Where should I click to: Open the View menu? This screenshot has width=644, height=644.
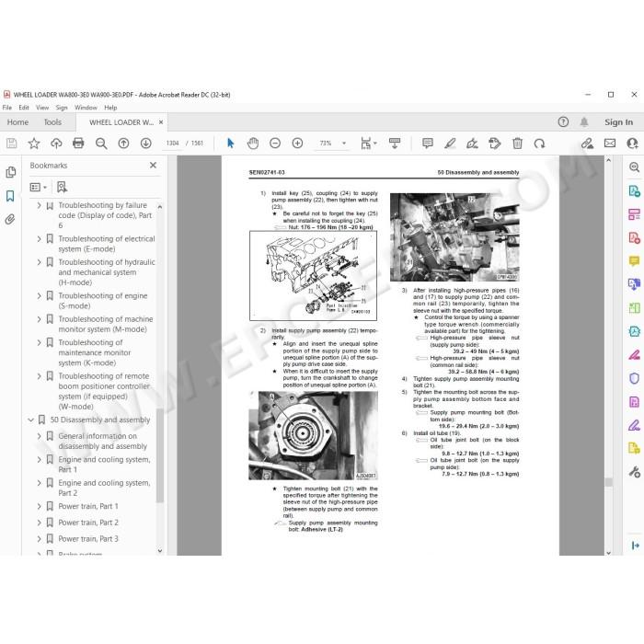42,108
